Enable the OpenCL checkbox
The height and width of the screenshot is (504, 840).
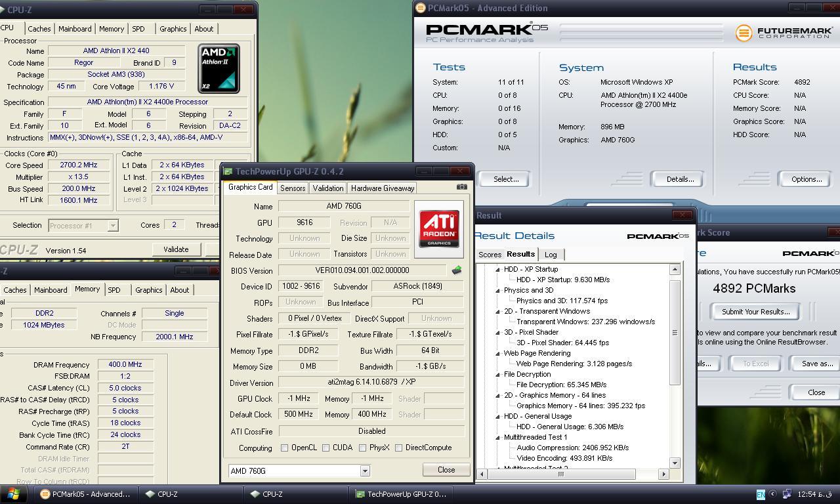(284, 448)
